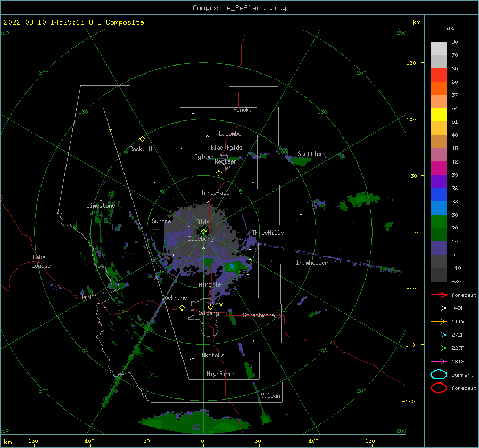Click the Banff city label
The image size is (479, 448).
click(x=88, y=297)
